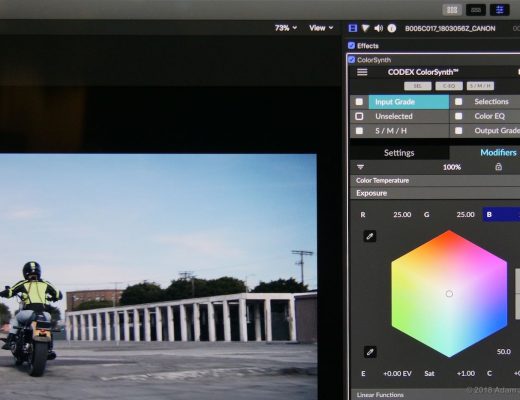This screenshot has height=400, width=520.
Task: Open the color inspector triangle icon
Action: [365, 28]
